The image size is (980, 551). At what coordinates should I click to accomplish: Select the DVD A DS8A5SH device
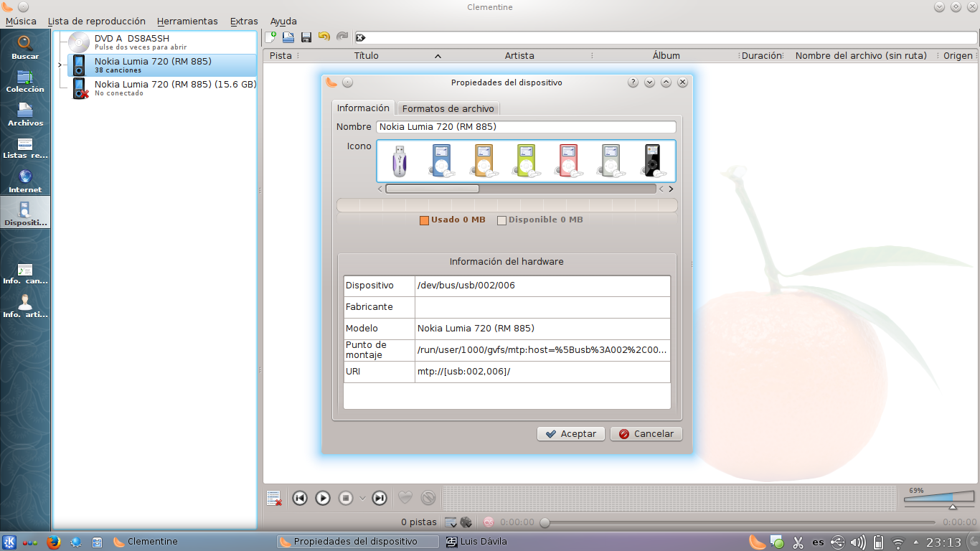point(155,42)
